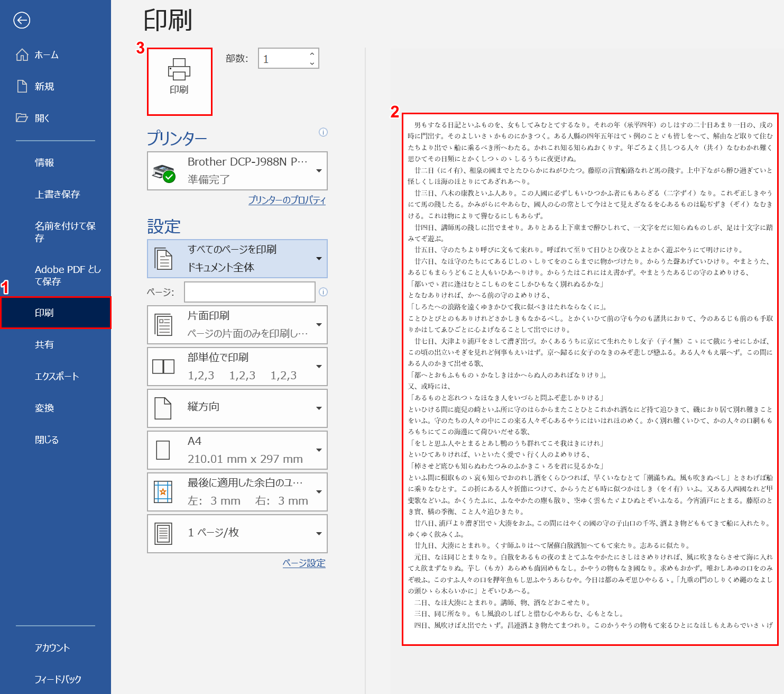Click the pages (ページ) range input field
Screen dimensions: 784x694
pyautogui.click(x=250, y=292)
